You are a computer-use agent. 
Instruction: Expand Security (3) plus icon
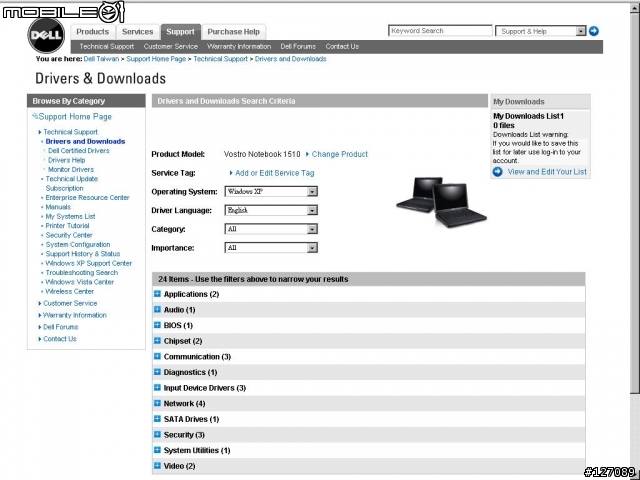[157, 434]
